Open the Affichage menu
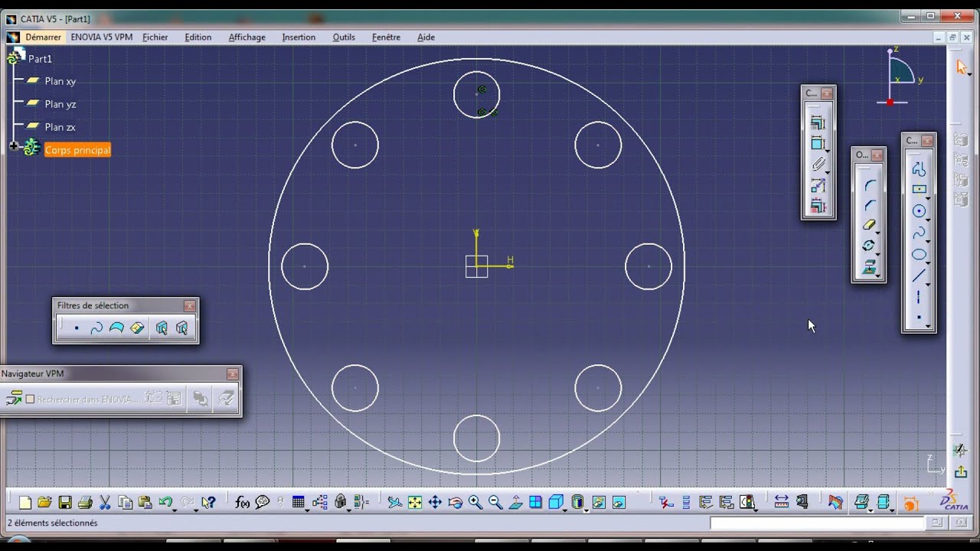Viewport: 980px width, 551px height. (x=247, y=37)
